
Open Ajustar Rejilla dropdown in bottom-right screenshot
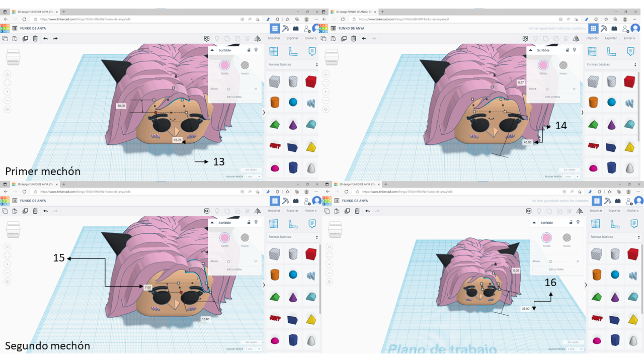tap(573, 349)
